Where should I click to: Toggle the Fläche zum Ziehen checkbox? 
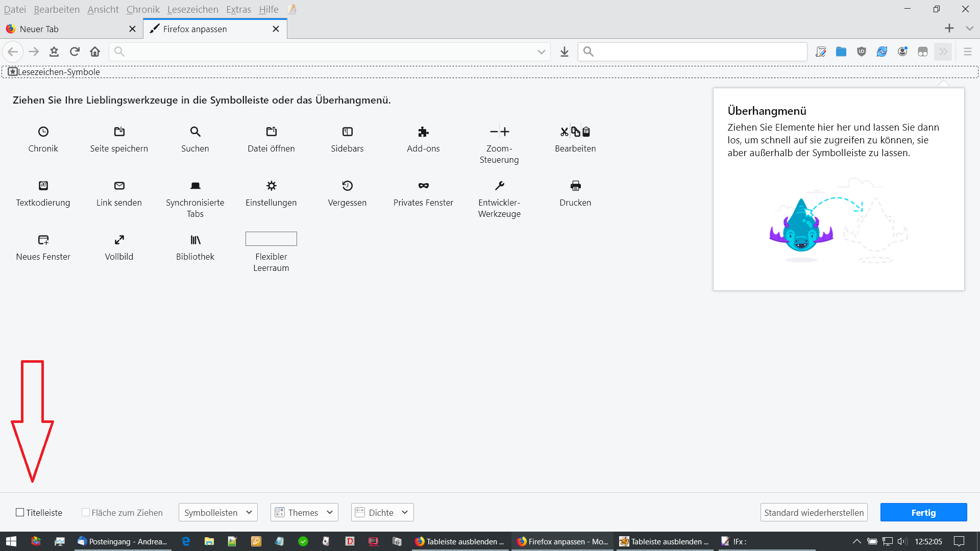click(86, 512)
